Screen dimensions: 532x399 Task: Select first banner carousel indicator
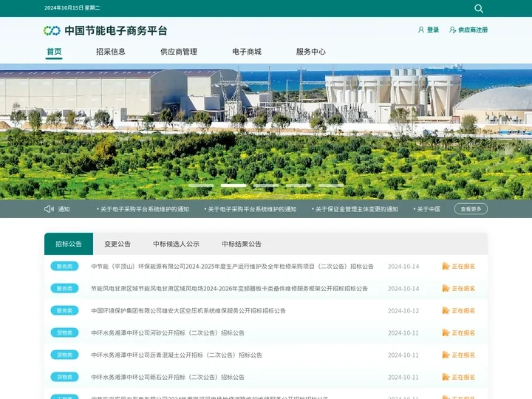click(201, 185)
